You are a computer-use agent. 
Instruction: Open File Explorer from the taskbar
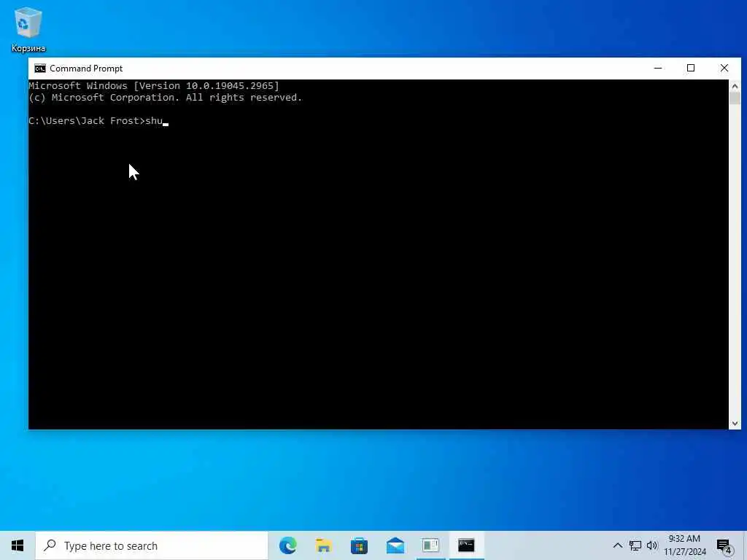[x=323, y=545]
